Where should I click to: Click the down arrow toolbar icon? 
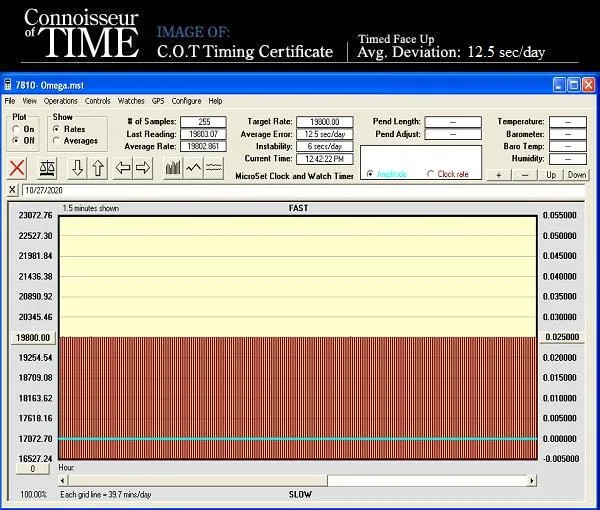(77, 168)
